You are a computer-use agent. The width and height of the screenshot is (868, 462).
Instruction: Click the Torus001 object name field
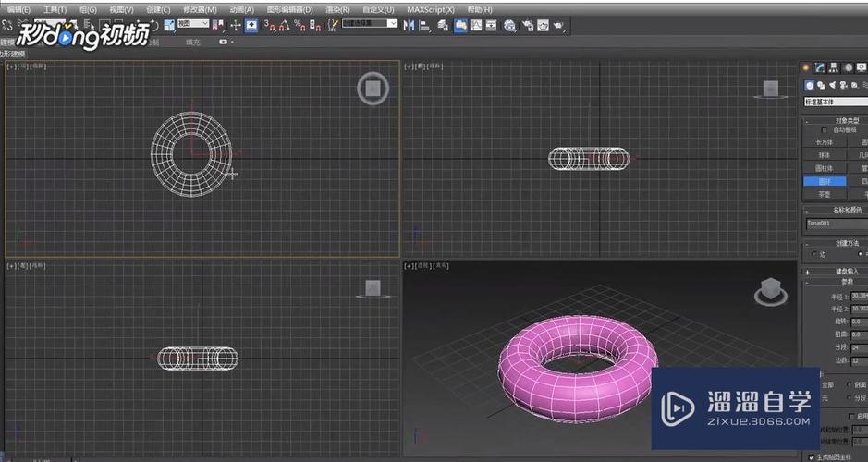(x=832, y=224)
